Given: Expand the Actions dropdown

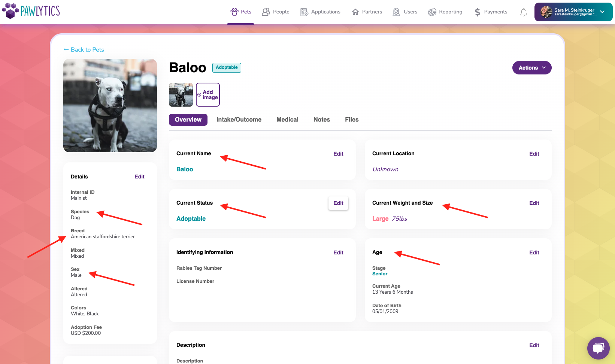Looking at the screenshot, I should (532, 68).
